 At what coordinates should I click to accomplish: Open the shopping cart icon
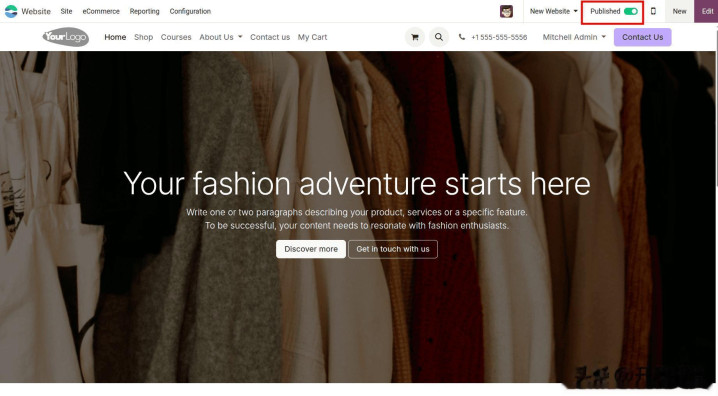click(x=415, y=37)
